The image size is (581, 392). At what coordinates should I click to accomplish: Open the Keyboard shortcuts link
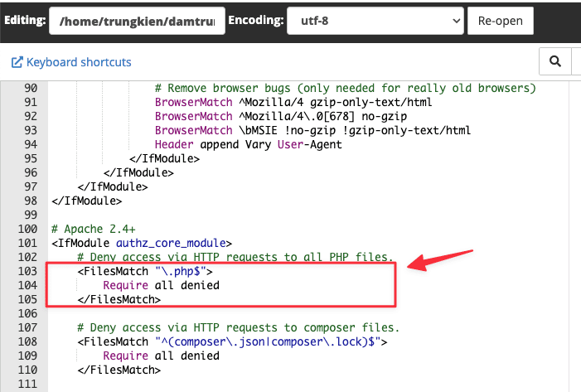click(78, 62)
